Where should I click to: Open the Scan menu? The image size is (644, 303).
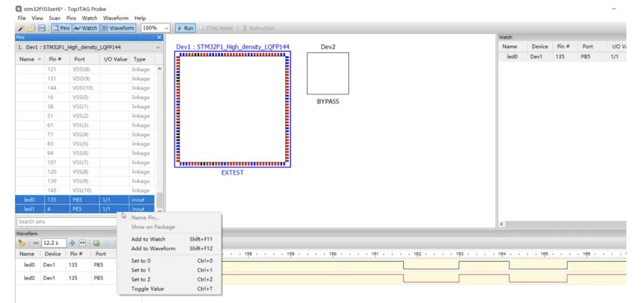(55, 18)
